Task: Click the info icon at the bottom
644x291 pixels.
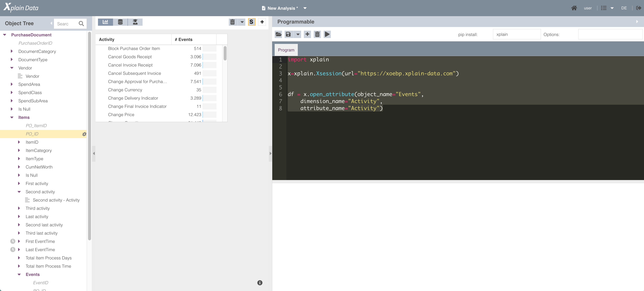Action: [x=260, y=283]
